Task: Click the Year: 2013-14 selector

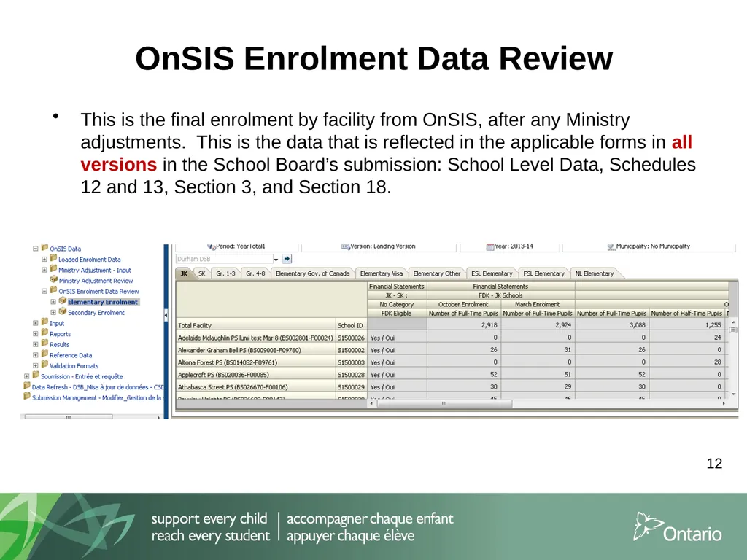Action: pos(510,246)
